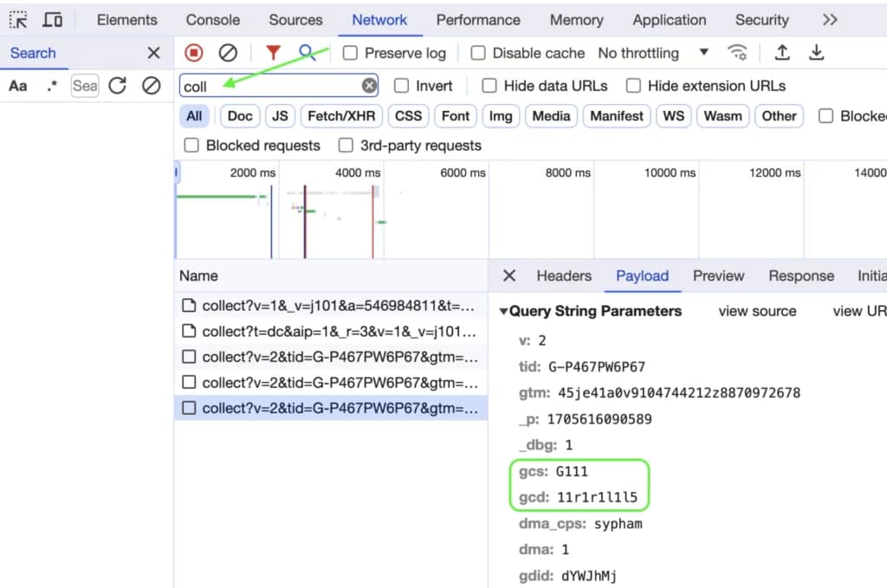Viewport: 887px width, 588px height.
Task: Open the No throttling dropdown
Action: (653, 53)
